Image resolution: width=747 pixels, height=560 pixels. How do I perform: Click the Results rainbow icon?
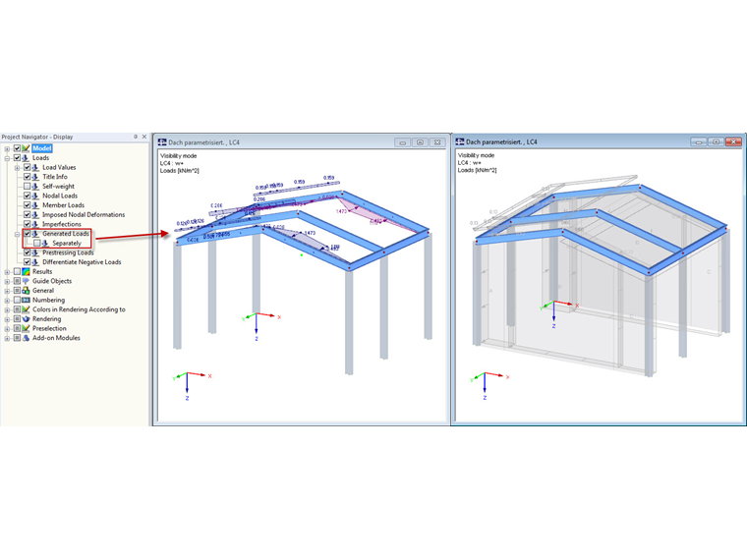(27, 271)
